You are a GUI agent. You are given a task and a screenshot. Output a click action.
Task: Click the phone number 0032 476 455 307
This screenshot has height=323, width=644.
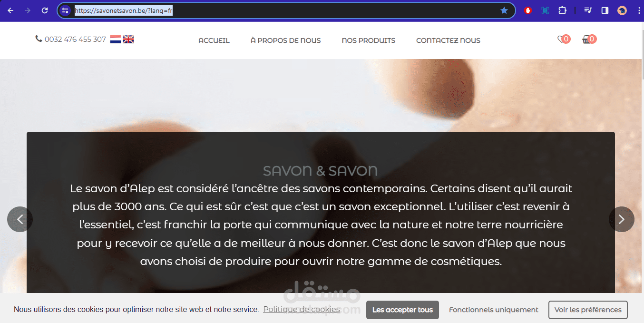(75, 39)
